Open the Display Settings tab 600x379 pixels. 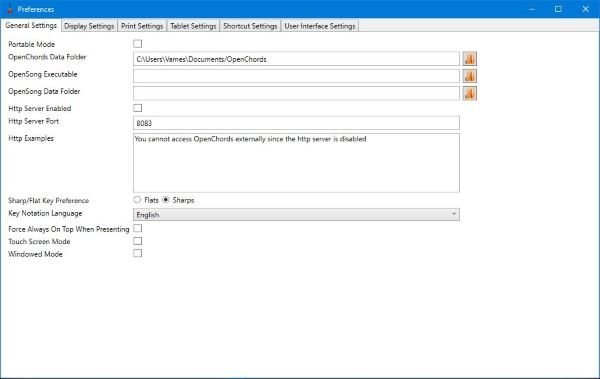pos(89,26)
